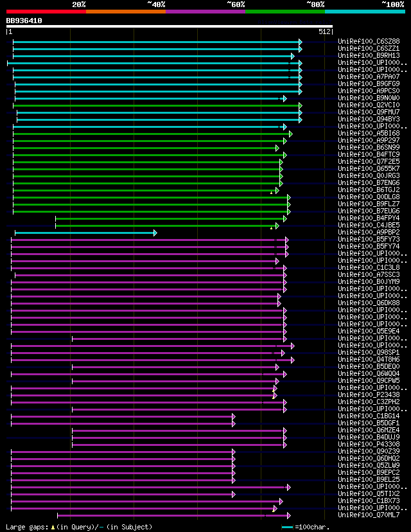Select the UniRef100_P43308 label

coord(369,445)
